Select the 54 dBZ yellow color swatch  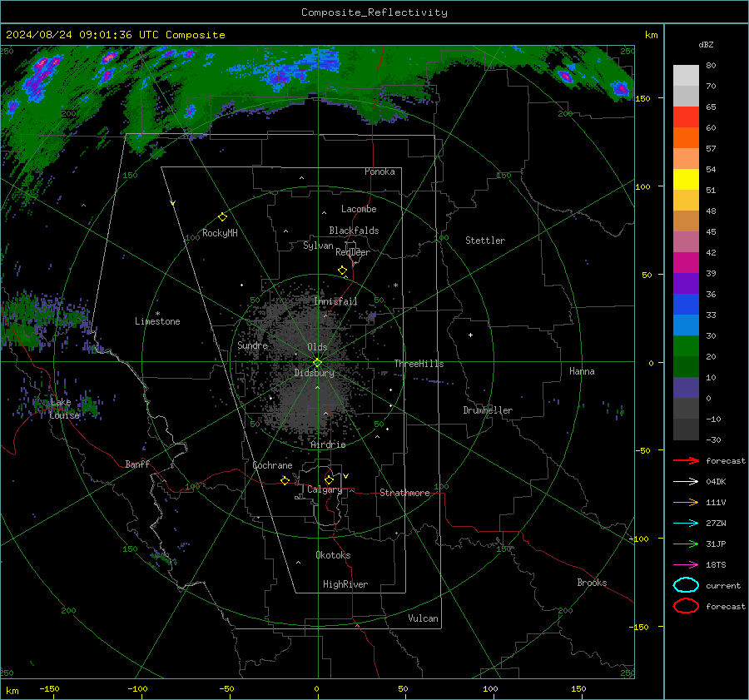686,179
